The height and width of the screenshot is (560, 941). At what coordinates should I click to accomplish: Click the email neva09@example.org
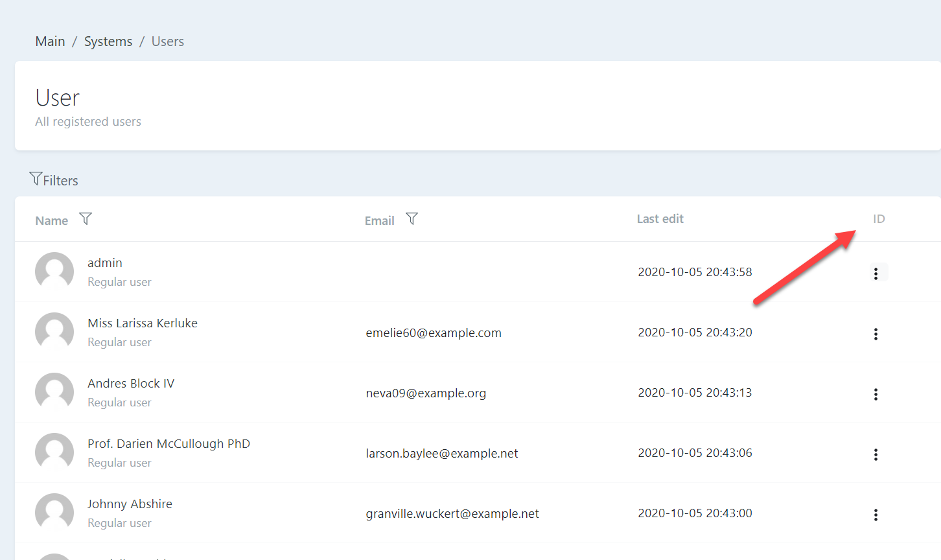point(426,393)
